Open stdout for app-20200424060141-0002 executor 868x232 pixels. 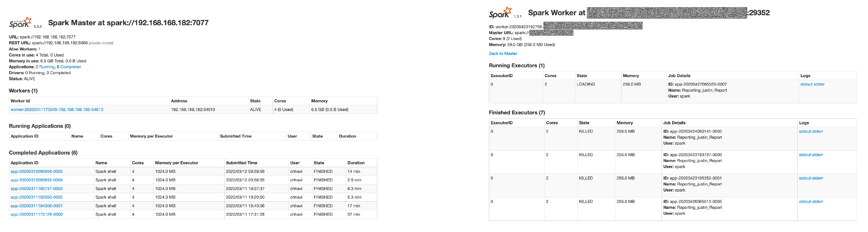805,131
